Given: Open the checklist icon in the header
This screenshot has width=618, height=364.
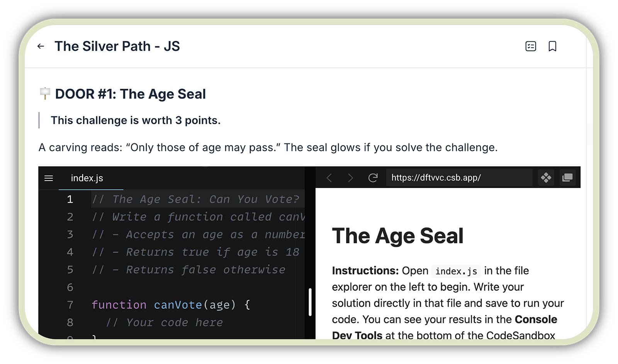Looking at the screenshot, I should pos(531,46).
